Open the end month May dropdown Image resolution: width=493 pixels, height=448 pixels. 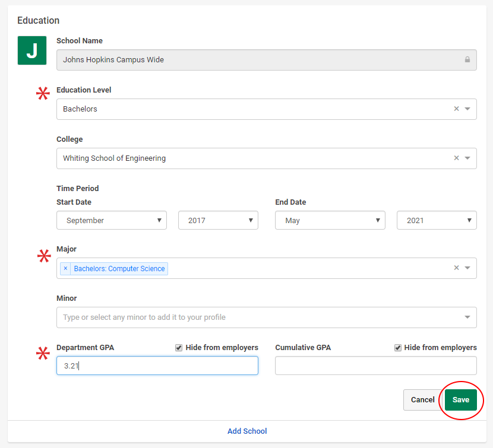[330, 220]
